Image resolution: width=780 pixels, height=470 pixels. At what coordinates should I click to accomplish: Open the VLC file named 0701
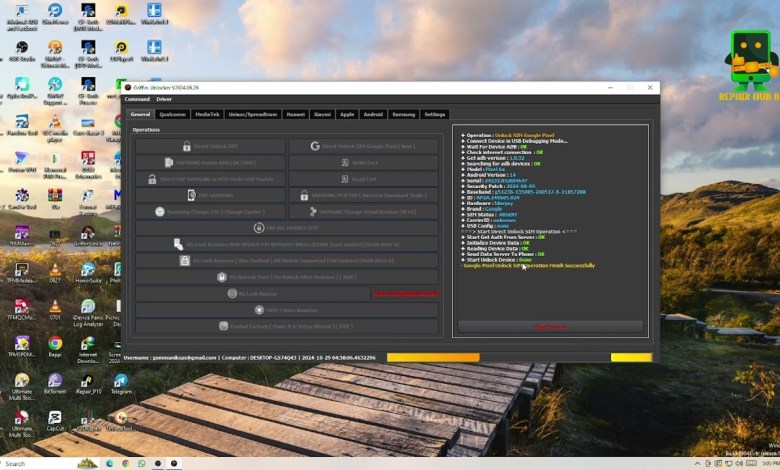tap(55, 310)
